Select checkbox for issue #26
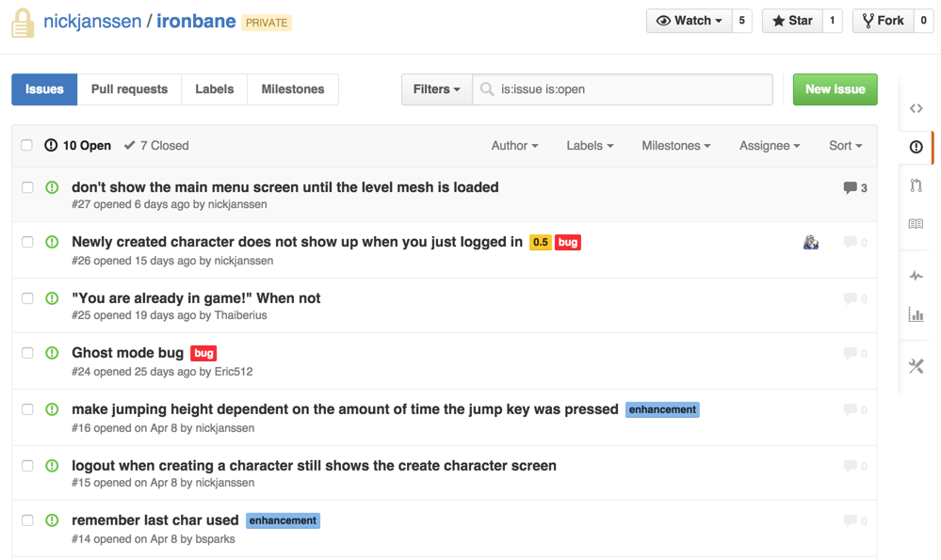This screenshot has width=941, height=560. 27,242
